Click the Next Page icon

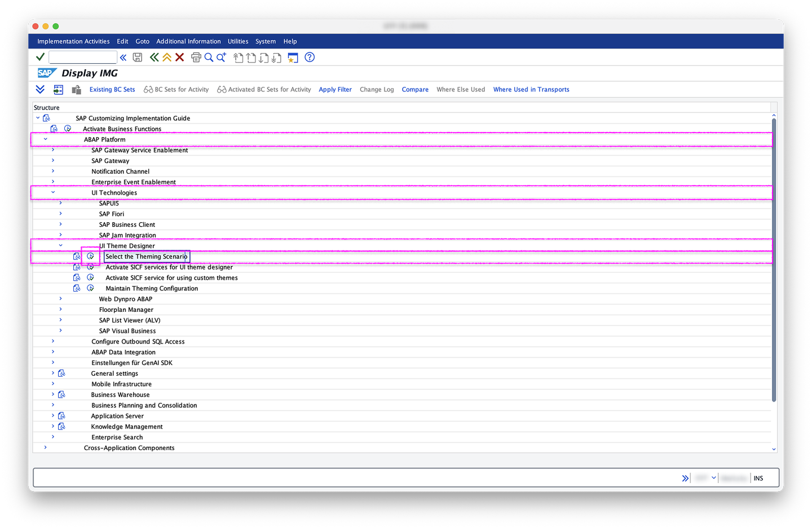[x=264, y=58]
